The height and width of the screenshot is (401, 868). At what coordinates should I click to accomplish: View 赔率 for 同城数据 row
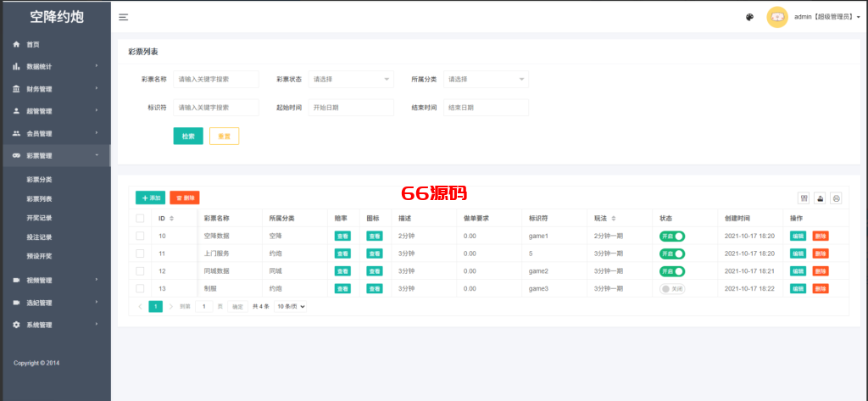[342, 271]
